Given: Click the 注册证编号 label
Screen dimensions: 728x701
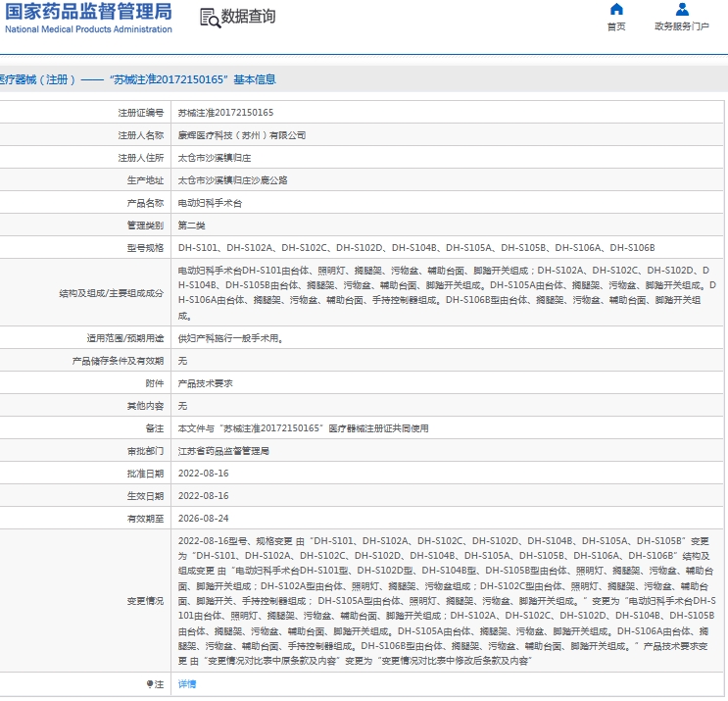Looking at the screenshot, I should (141, 113).
